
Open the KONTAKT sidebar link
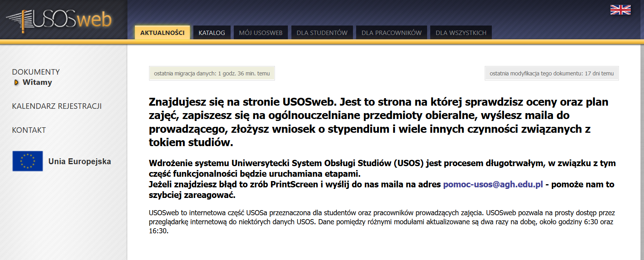click(29, 130)
